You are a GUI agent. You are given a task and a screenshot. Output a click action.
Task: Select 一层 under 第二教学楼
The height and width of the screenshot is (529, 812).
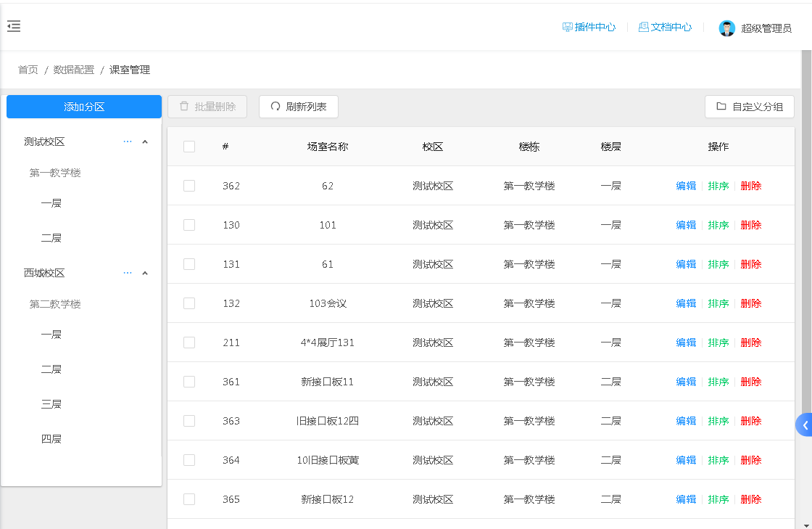pyautogui.click(x=51, y=335)
